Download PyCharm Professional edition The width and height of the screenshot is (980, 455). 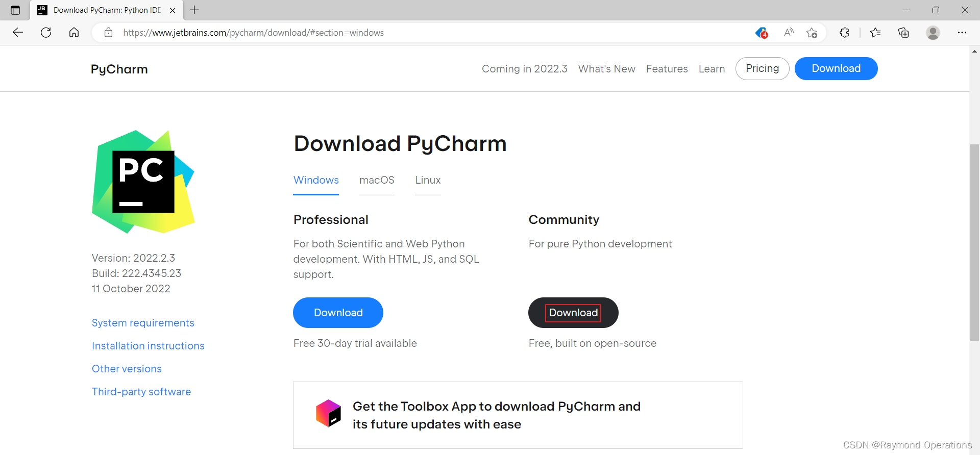point(338,313)
